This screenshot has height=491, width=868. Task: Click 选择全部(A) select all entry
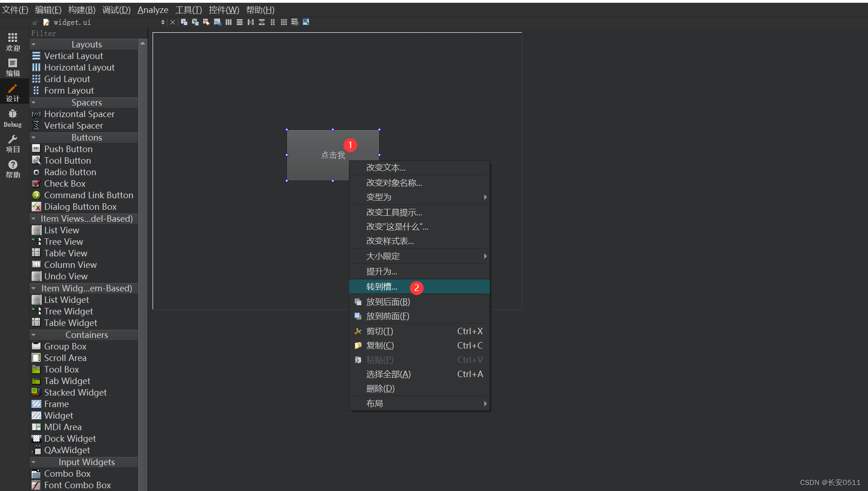(419, 374)
